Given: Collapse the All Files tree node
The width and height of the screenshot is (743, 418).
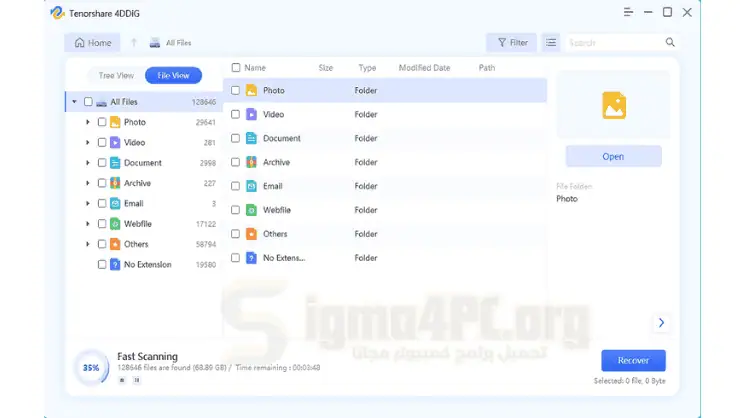Looking at the screenshot, I should (x=74, y=102).
